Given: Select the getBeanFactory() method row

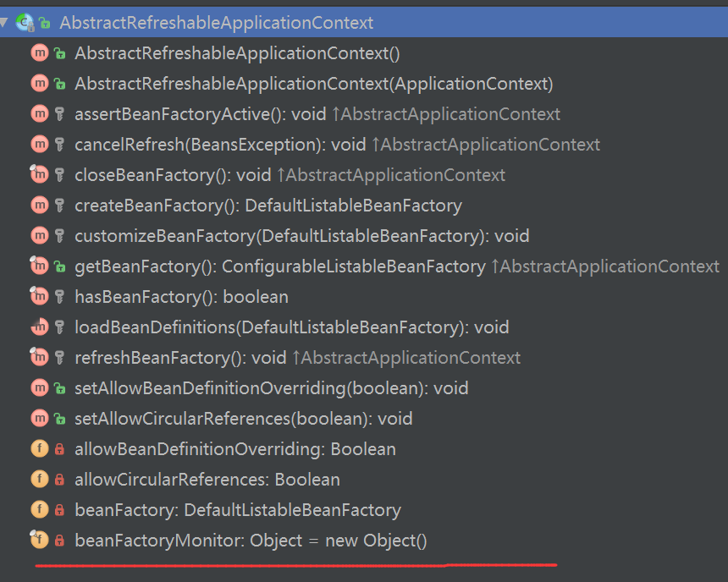Looking at the screenshot, I should 279,266.
